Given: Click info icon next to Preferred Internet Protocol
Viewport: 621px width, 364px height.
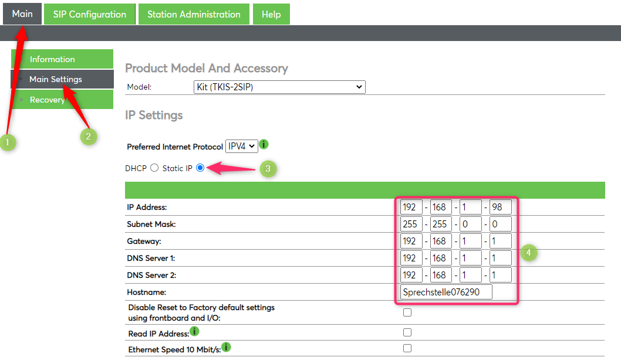Looking at the screenshot, I should tap(264, 144).
